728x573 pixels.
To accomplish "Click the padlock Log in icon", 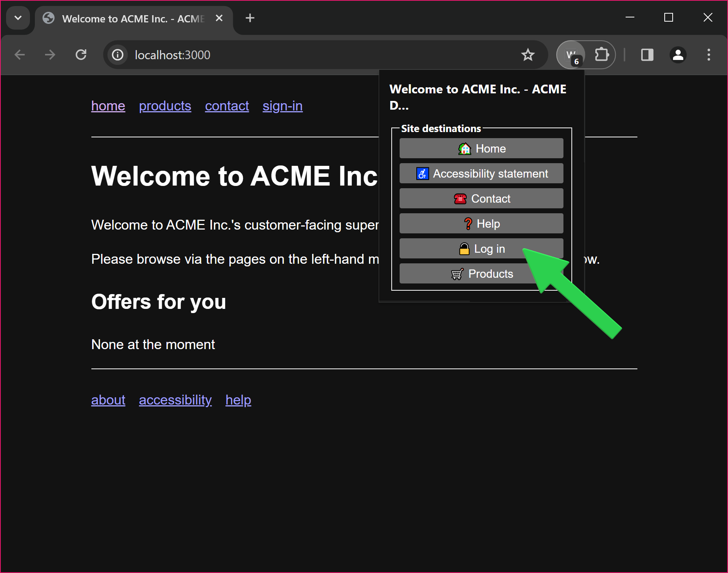I will click(465, 249).
